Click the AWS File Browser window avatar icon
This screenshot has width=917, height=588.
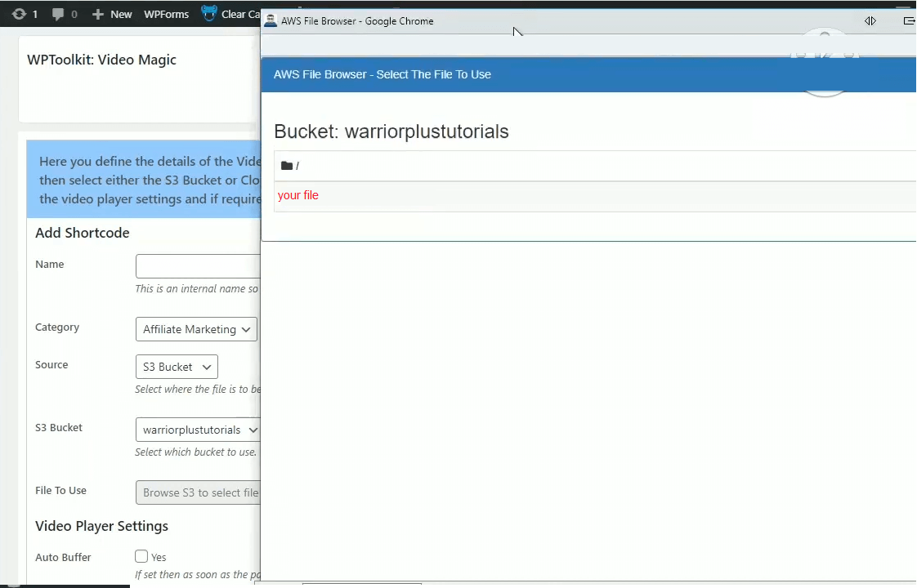(271, 20)
